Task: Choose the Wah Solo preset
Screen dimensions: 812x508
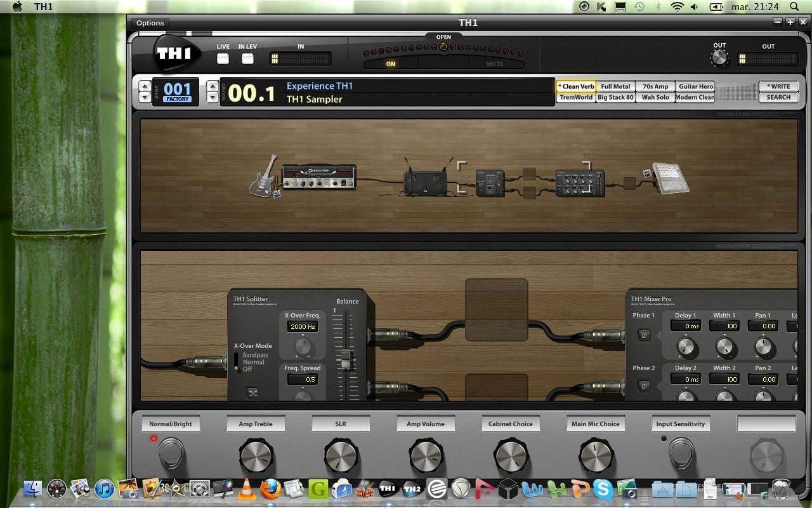Action: 655,97
